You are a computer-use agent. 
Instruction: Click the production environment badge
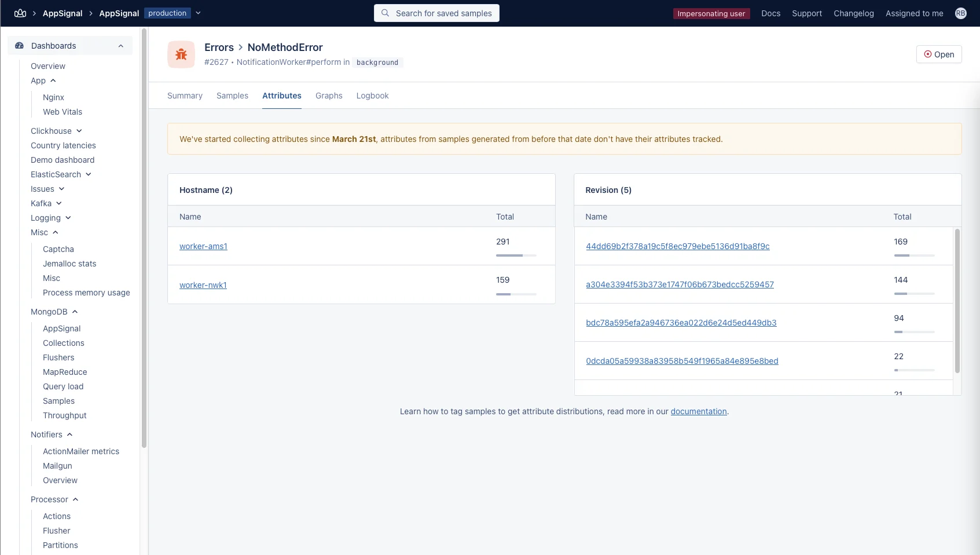click(167, 13)
